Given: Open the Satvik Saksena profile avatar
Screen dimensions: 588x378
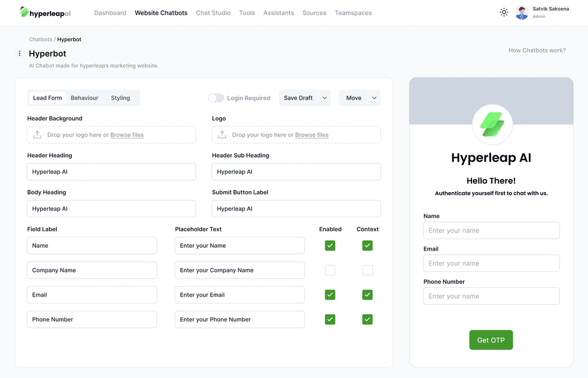Looking at the screenshot, I should click(x=521, y=12).
